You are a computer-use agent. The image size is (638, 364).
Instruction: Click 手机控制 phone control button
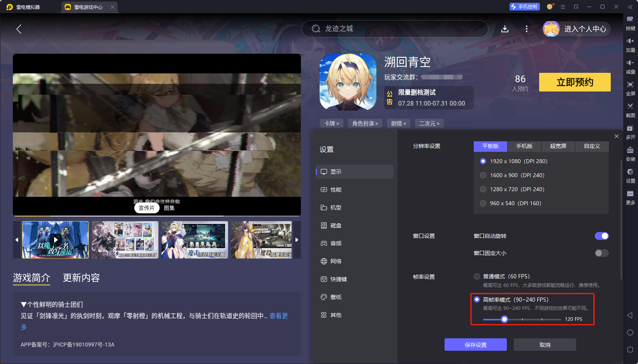(x=524, y=7)
